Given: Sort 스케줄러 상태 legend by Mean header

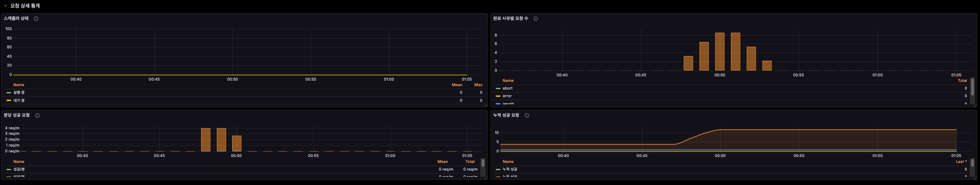Looking at the screenshot, I should coord(457,85).
